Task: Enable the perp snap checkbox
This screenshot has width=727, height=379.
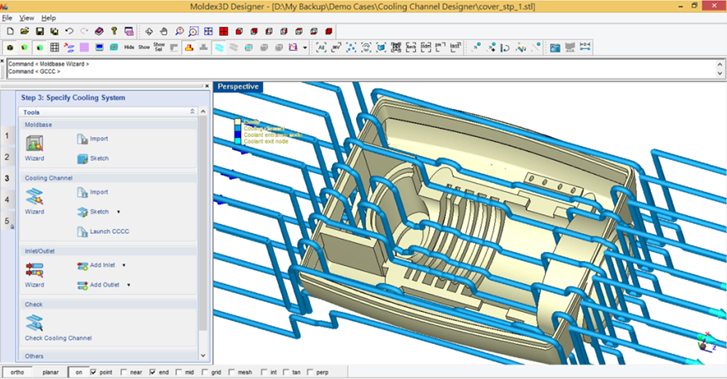Action: tap(310, 372)
